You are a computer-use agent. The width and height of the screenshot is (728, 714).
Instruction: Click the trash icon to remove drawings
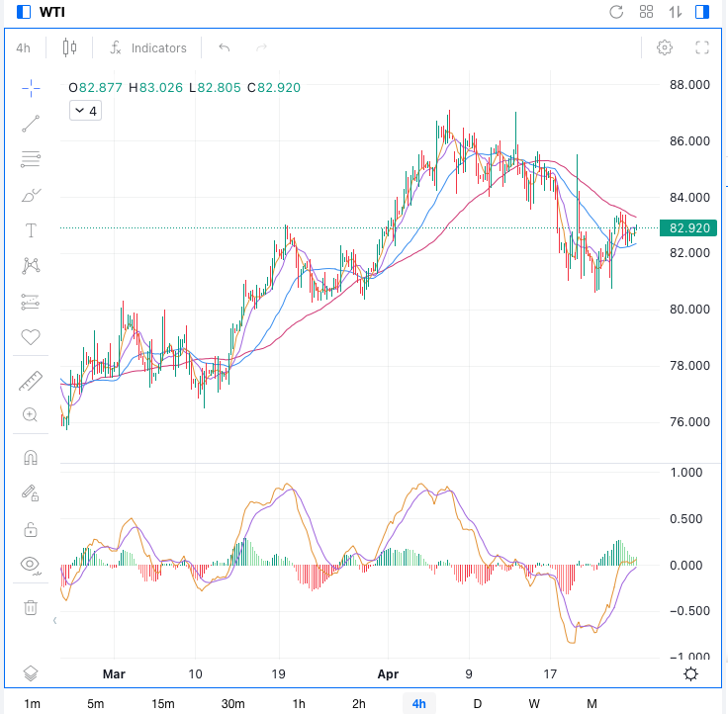coord(31,607)
